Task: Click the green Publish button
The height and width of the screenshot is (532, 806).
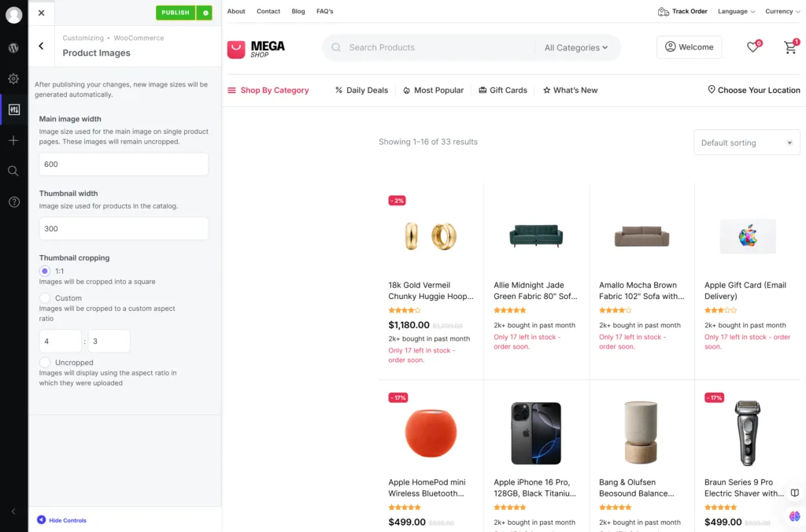Action: coord(176,13)
